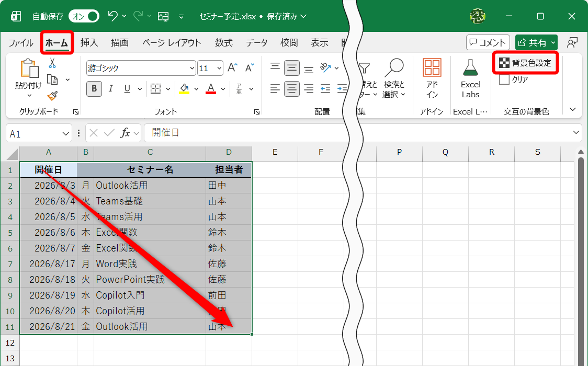The image size is (588, 366).
Task: Align text right
Action: [x=309, y=89]
